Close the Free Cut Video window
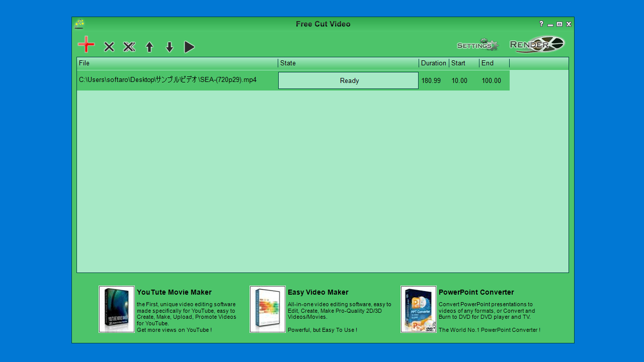This screenshot has width=644, height=362. [569, 24]
